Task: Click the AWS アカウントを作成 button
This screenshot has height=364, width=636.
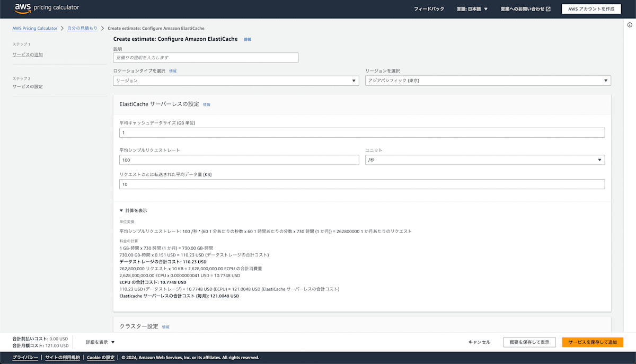Action: pos(591,9)
